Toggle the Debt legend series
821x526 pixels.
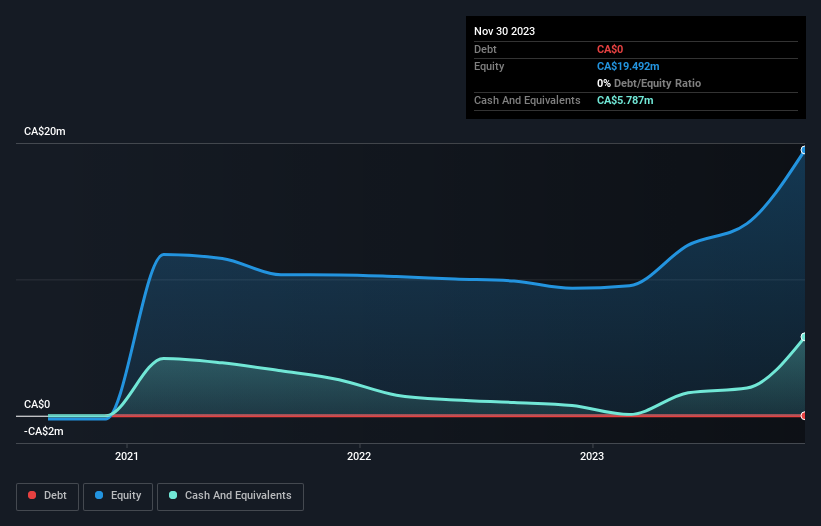[48, 496]
